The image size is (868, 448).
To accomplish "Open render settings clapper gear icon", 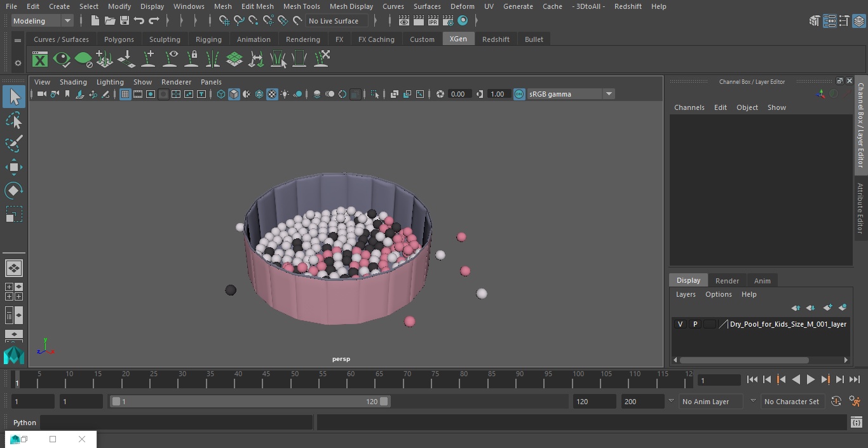I will pyautogui.click(x=448, y=21).
